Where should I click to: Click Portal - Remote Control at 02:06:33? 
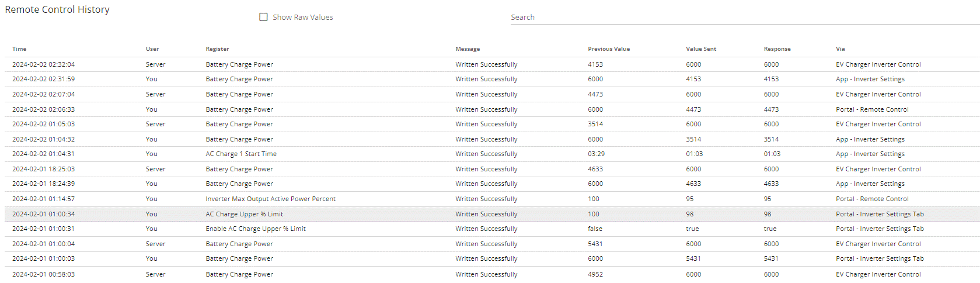click(x=872, y=109)
